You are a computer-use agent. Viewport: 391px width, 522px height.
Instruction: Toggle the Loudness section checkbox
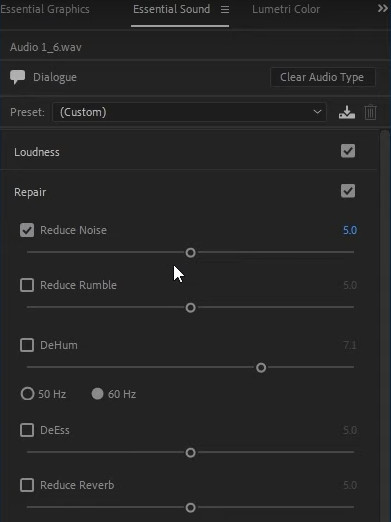point(348,151)
